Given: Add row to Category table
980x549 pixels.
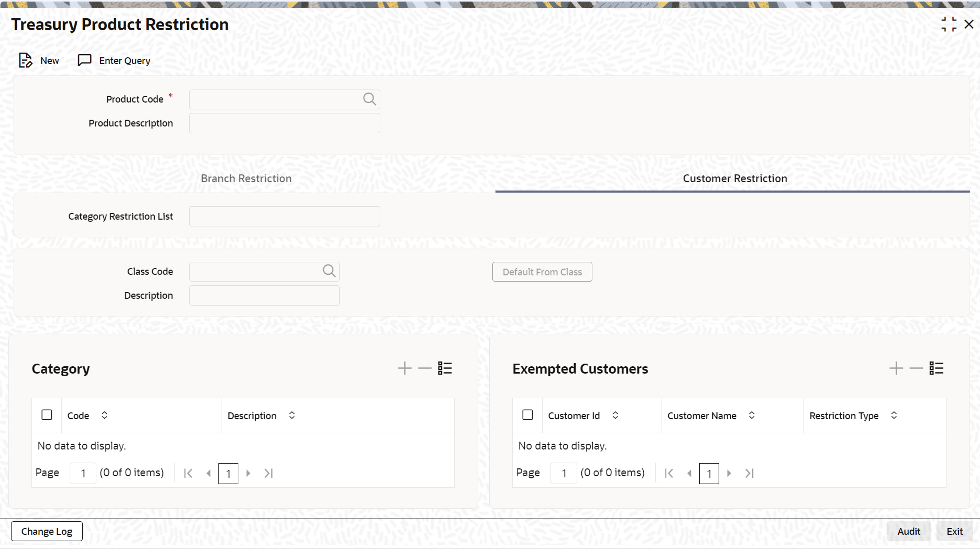Looking at the screenshot, I should click(x=404, y=368).
